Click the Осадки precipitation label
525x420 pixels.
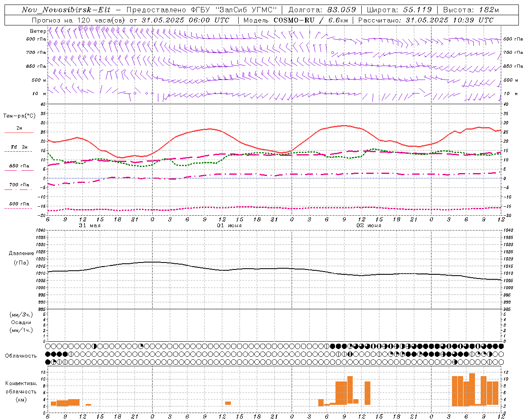[21, 322]
